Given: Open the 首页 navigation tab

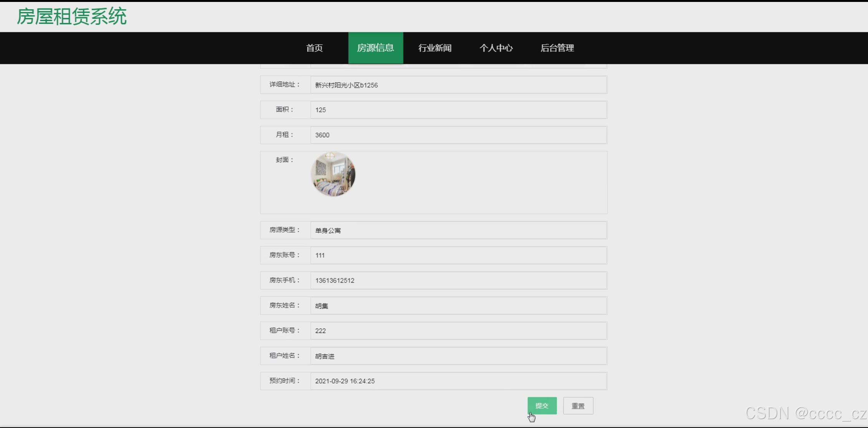Looking at the screenshot, I should (x=314, y=48).
